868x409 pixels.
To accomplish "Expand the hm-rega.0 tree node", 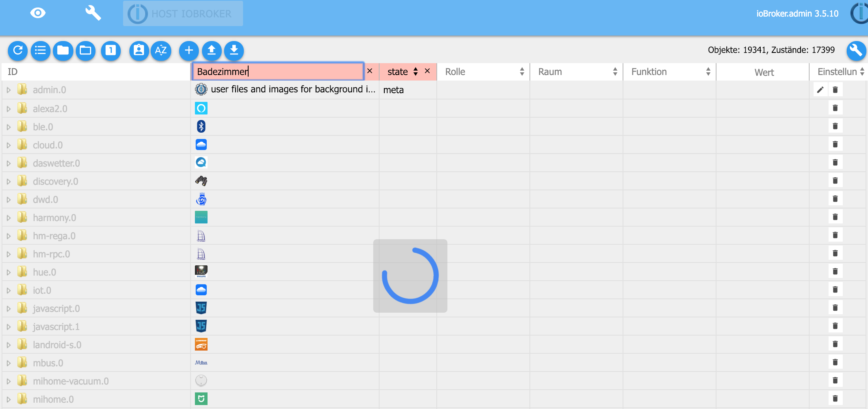I will click(x=8, y=236).
